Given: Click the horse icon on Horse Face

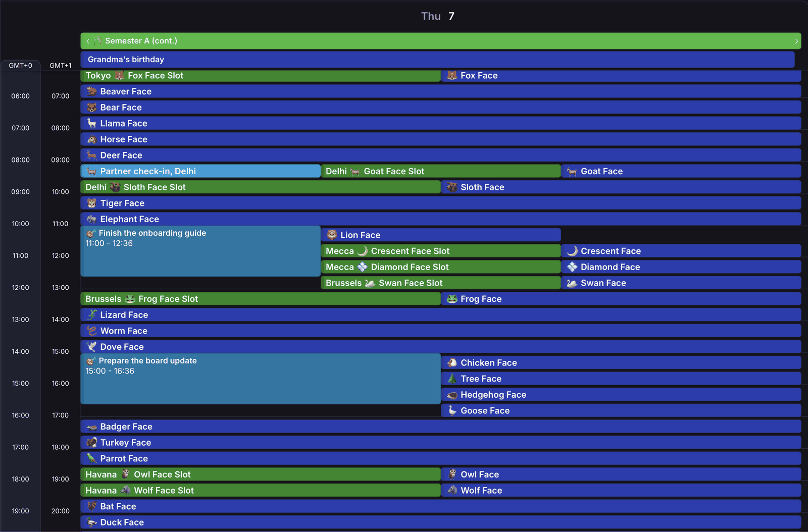Looking at the screenshot, I should point(91,139).
